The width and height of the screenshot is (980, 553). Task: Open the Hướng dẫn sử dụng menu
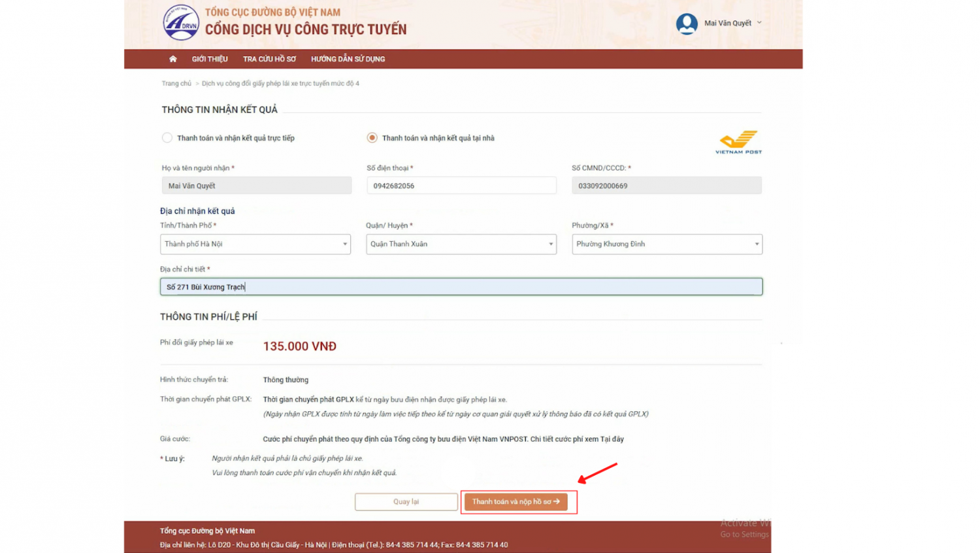point(348,59)
